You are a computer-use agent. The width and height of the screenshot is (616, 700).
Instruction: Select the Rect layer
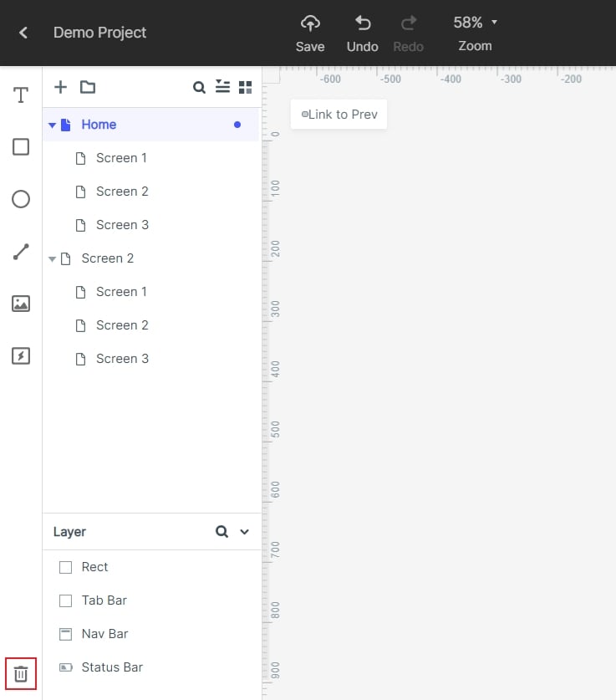coord(150,567)
